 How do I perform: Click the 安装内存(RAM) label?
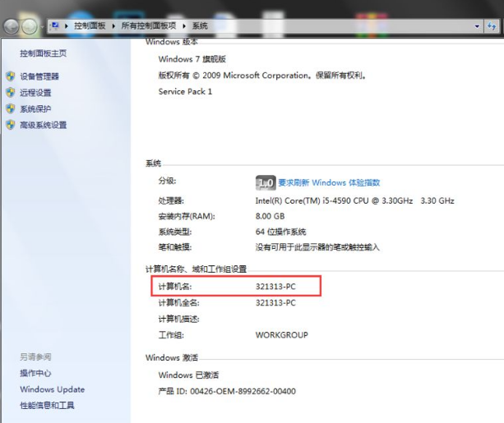tap(187, 217)
